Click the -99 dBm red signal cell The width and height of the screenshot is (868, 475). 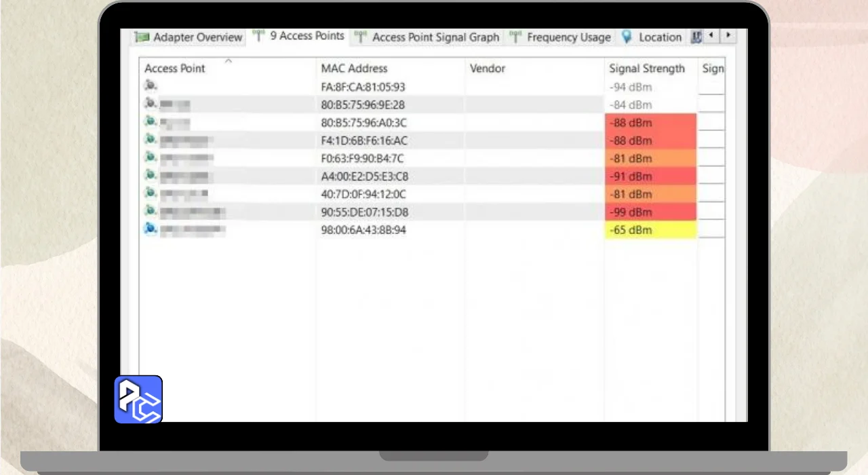click(x=650, y=212)
